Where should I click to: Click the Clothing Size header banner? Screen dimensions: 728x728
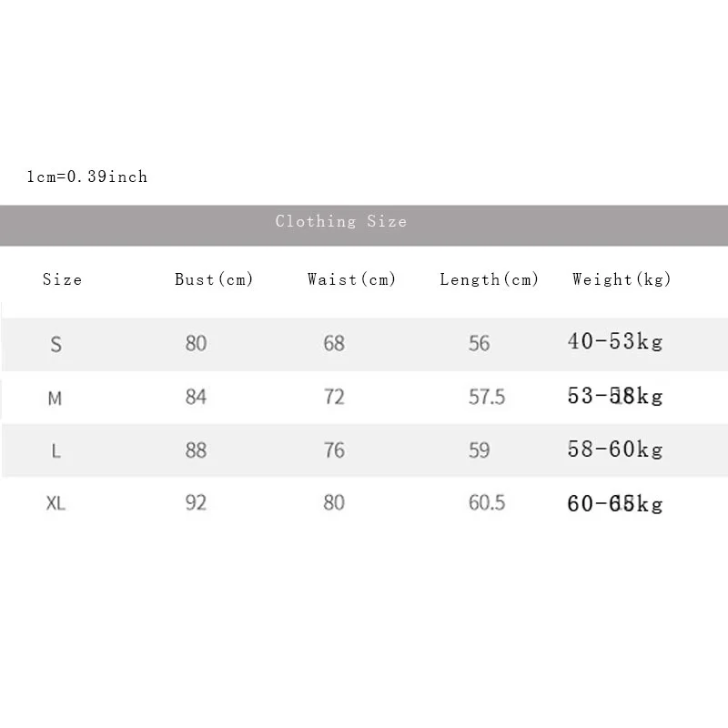(364, 225)
